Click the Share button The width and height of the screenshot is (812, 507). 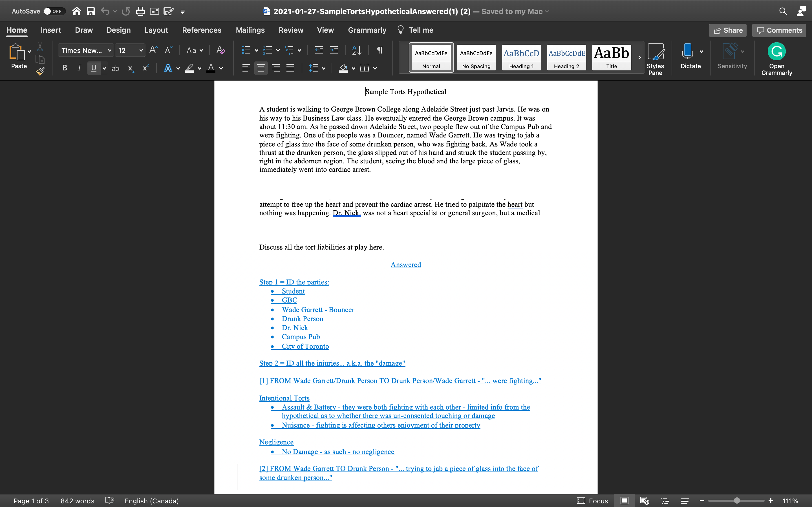[728, 30]
